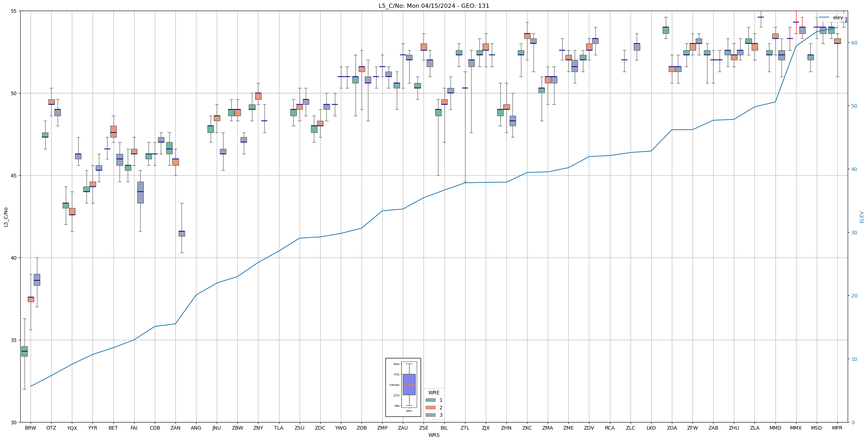Click the 'MPR' x-axis label
Screen dimensions: 868x441
(x=837, y=428)
